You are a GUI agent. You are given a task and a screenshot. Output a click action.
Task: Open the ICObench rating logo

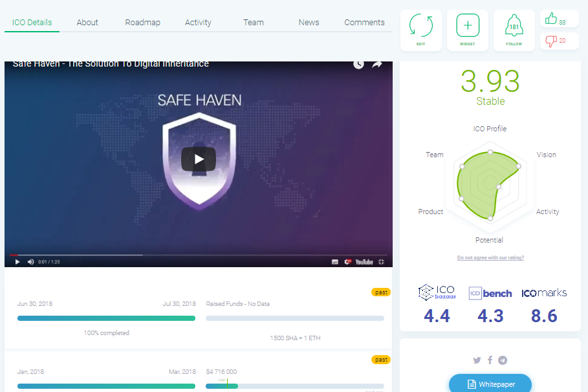[x=490, y=293]
